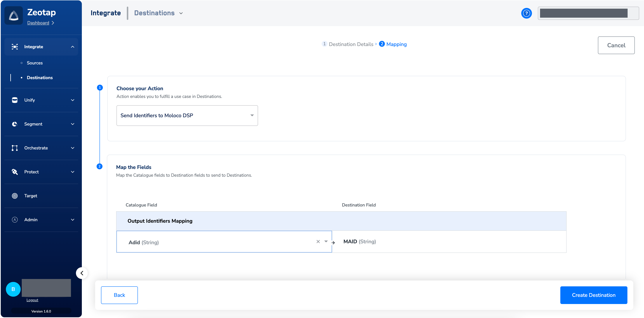Image resolution: width=644 pixels, height=318 pixels.
Task: Click the account field in header
Action: (588, 13)
